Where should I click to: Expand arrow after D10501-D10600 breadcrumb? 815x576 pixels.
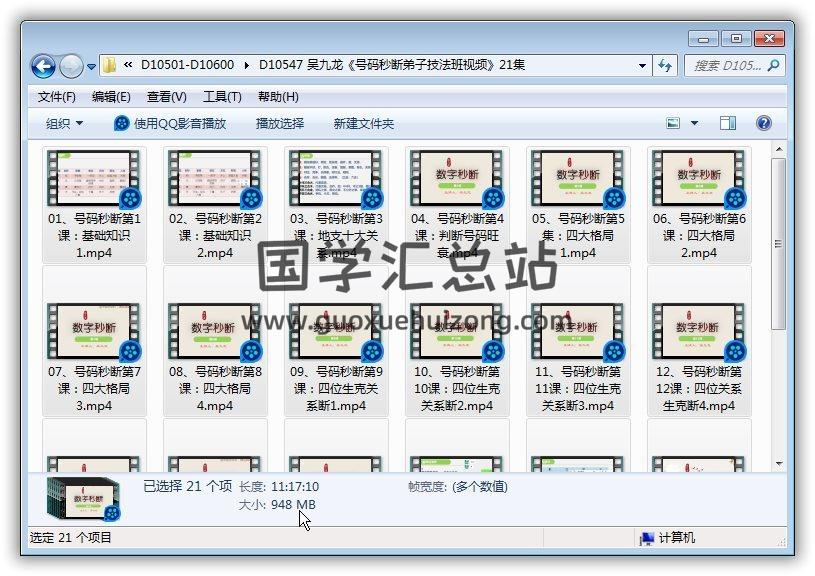click(246, 66)
